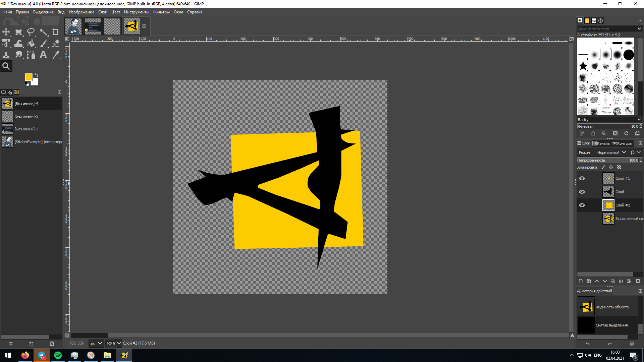Open the Выделение menu
Screen dimensions: 644x362
click(43, 12)
